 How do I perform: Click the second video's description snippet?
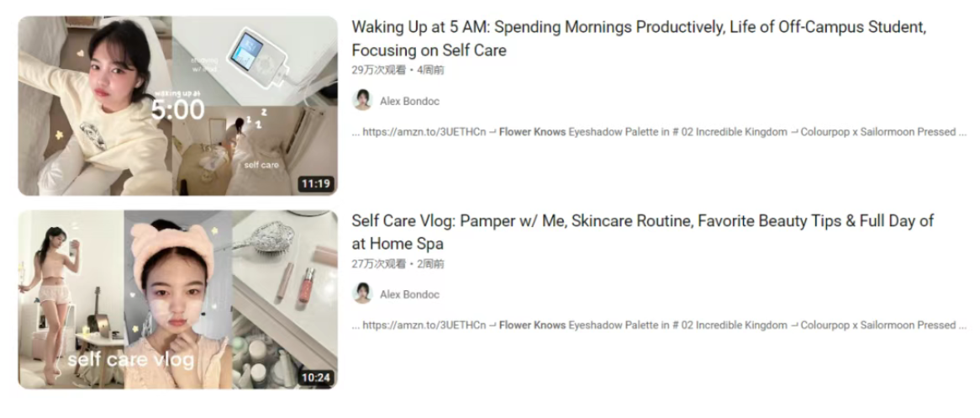660,325
